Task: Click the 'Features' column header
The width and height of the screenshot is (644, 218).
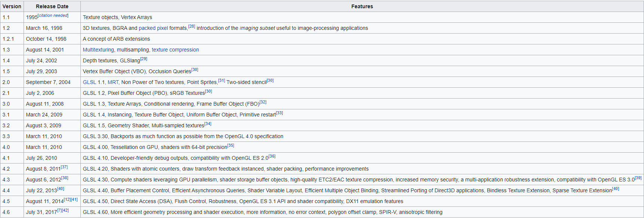Action: pyautogui.click(x=362, y=6)
